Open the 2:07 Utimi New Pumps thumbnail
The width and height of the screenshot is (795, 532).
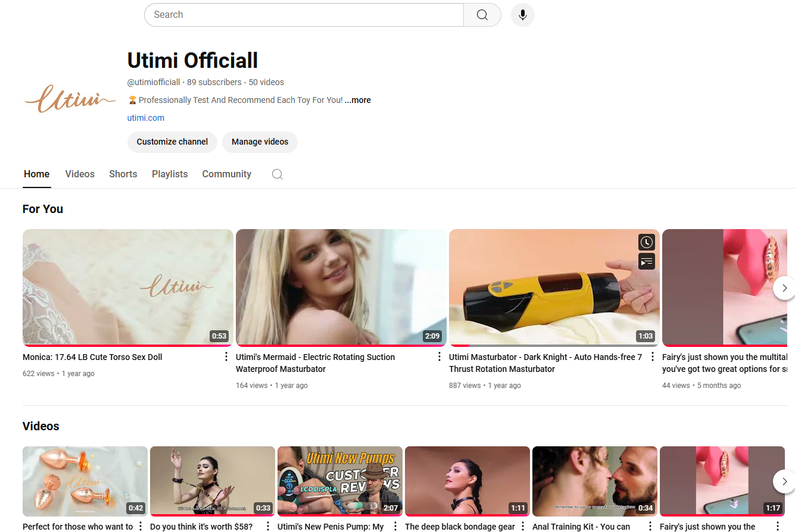coord(340,481)
